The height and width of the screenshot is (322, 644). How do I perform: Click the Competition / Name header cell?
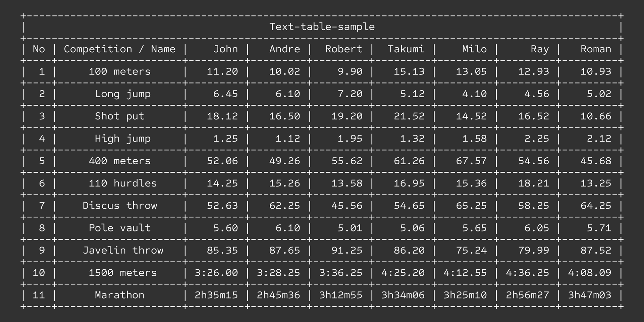[120, 49]
